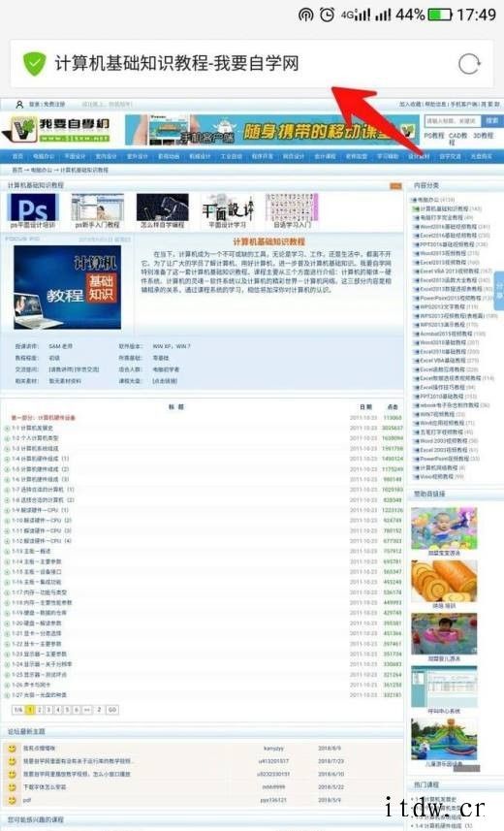Open the 平面设计学习 thumbnail

coord(228,208)
